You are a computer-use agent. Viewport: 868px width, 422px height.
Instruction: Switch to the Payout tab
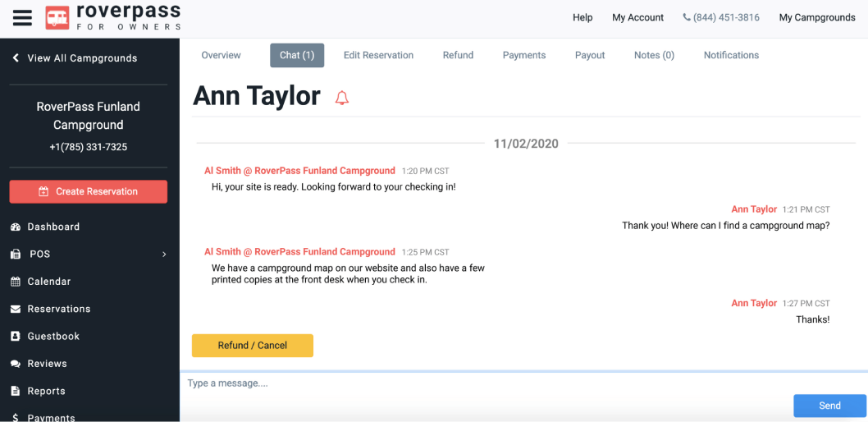click(x=590, y=55)
